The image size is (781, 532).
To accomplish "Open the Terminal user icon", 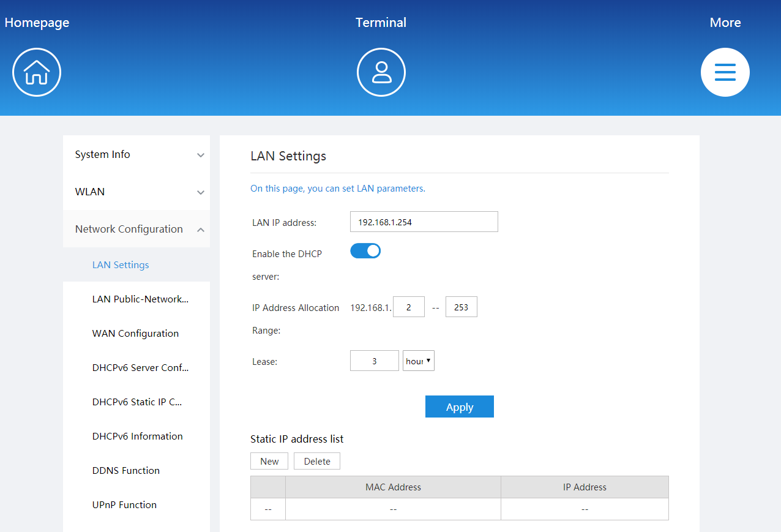I will coord(381,72).
